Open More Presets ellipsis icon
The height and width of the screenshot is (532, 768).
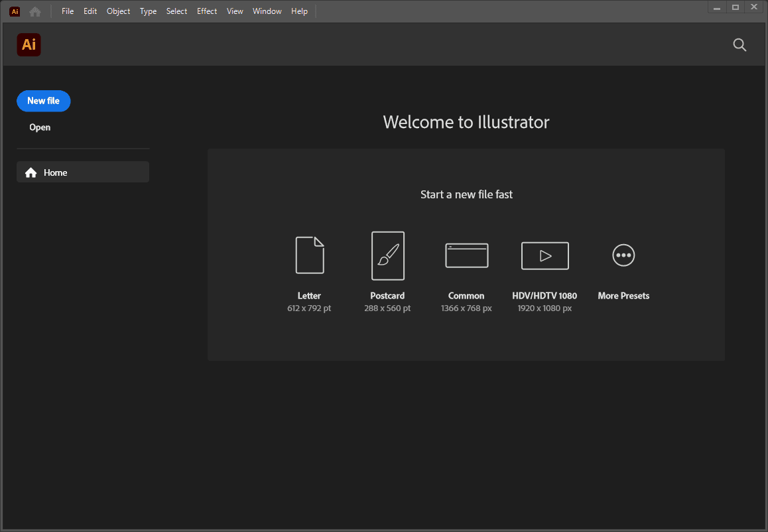(623, 255)
